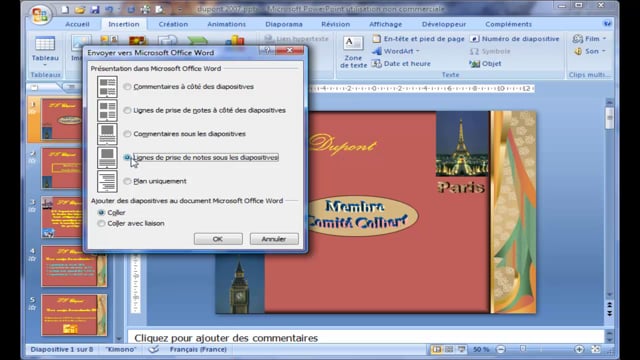Select slide 2 thumbnail
This screenshot has width=640, height=360.
click(x=61, y=168)
